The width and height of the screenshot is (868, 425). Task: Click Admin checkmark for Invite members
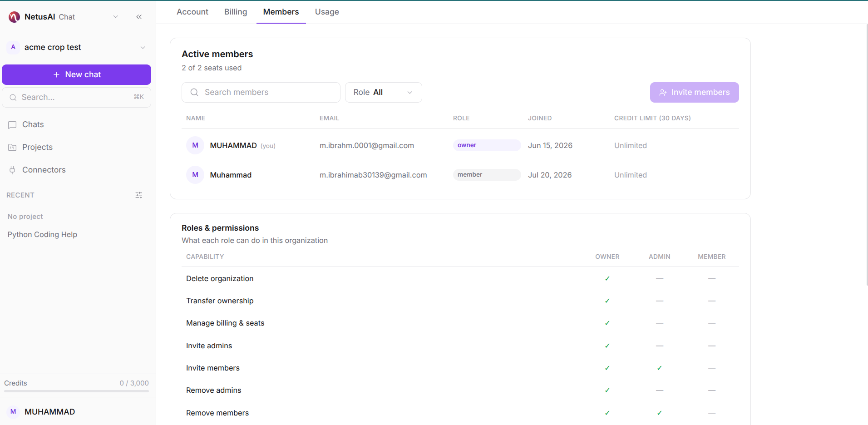tap(660, 368)
